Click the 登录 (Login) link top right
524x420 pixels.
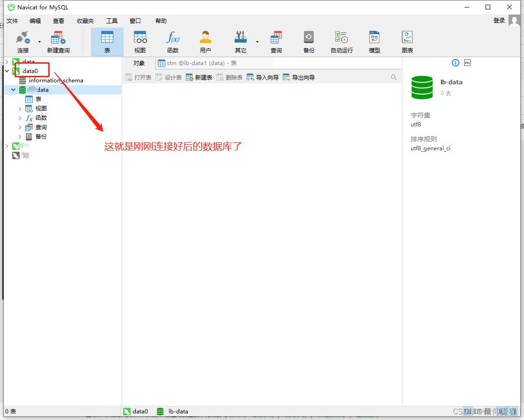(498, 20)
